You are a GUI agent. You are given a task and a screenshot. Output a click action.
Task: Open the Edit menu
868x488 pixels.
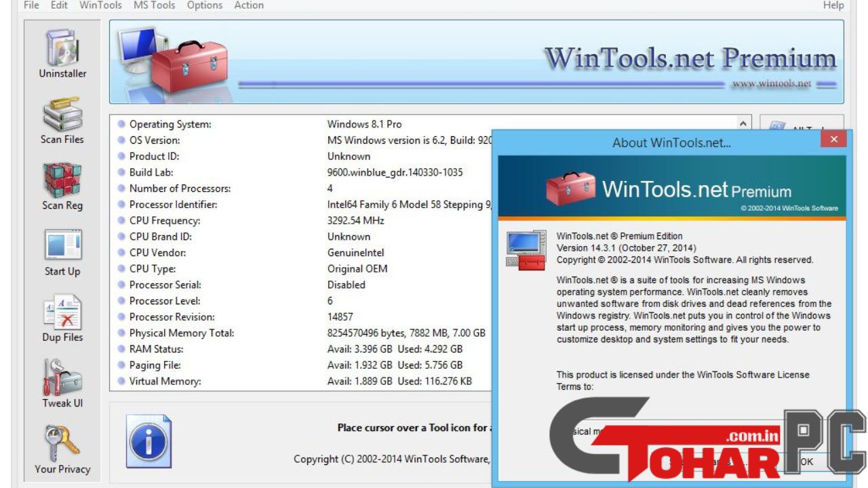click(x=59, y=5)
